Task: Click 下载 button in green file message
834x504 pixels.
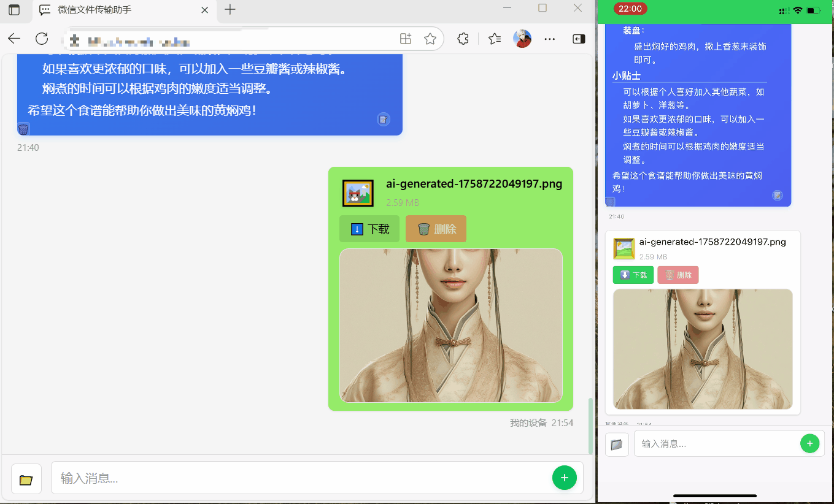Action: pos(369,229)
